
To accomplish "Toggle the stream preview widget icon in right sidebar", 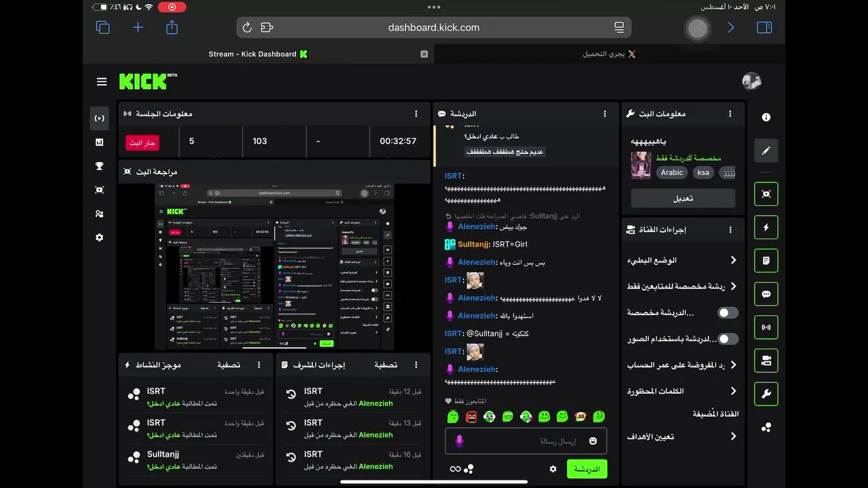I will click(766, 194).
